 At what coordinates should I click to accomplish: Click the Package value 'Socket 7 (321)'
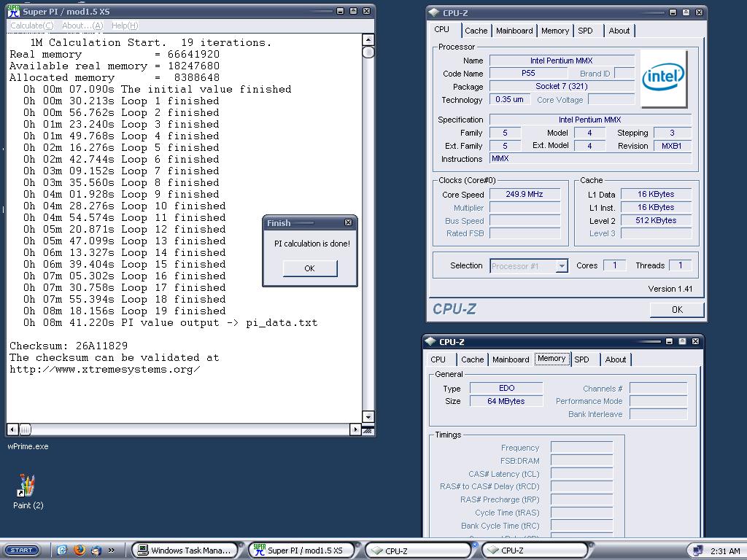(x=562, y=86)
